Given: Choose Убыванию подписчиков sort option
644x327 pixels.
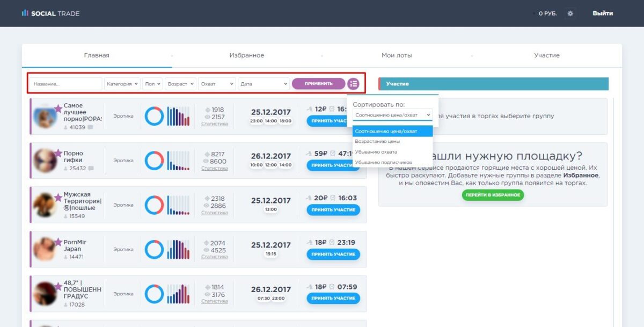Looking at the screenshot, I should (x=392, y=162).
